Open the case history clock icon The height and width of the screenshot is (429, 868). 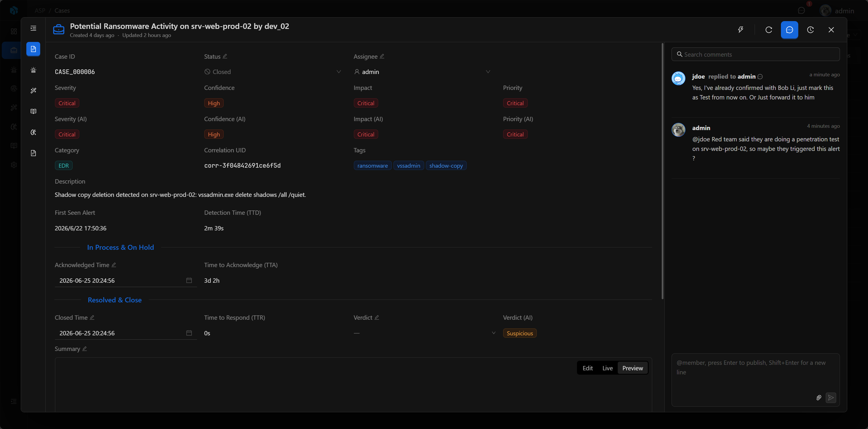click(810, 30)
